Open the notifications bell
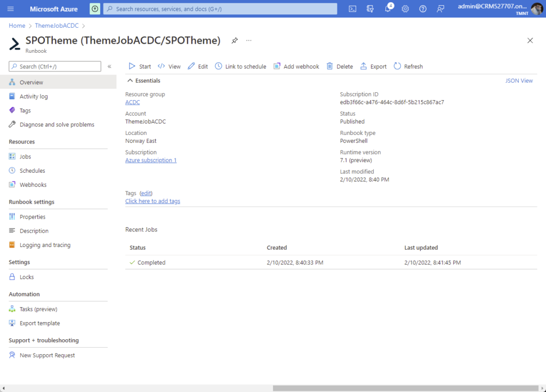This screenshot has width=546, height=392. pyautogui.click(x=388, y=9)
